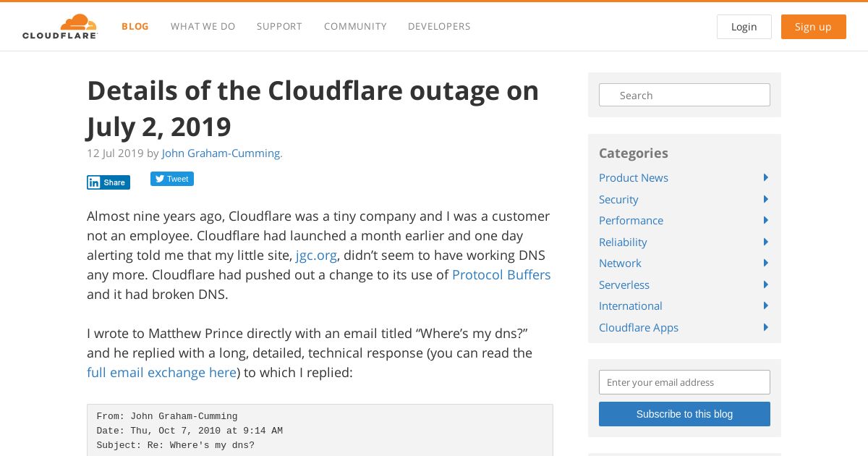This screenshot has width=868, height=456.
Task: Expand the Performance category arrow
Action: click(x=765, y=220)
